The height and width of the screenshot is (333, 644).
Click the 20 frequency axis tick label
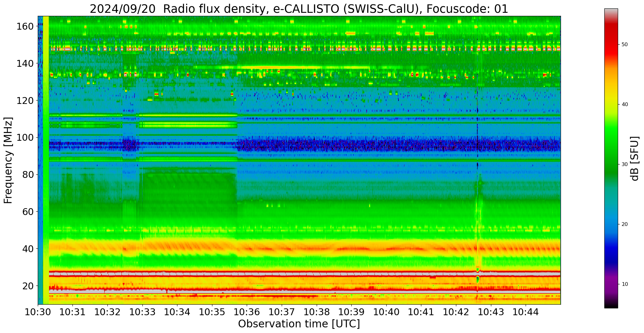28,286
